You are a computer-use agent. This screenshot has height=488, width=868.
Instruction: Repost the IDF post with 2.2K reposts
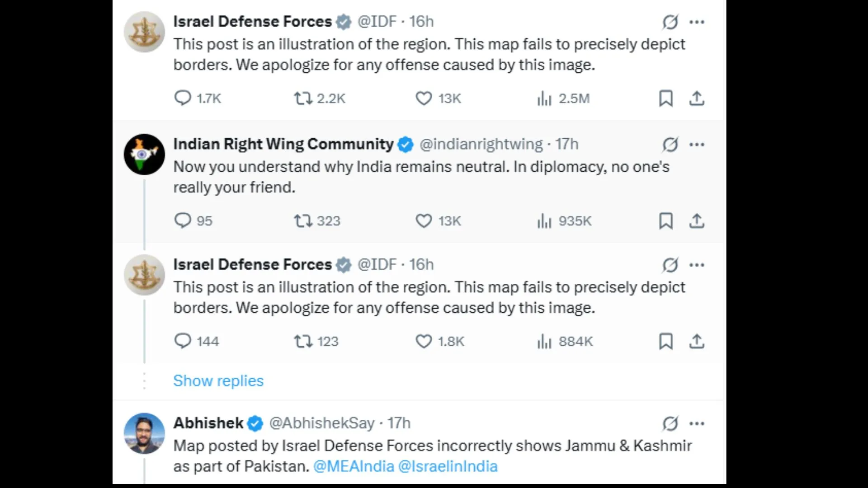pyautogui.click(x=303, y=98)
